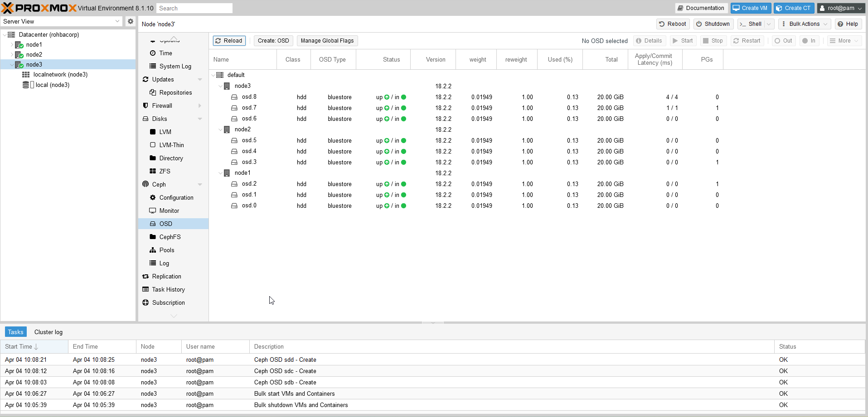Collapse the Datacenter tree node
This screenshot has width=868, height=417.
click(5, 35)
